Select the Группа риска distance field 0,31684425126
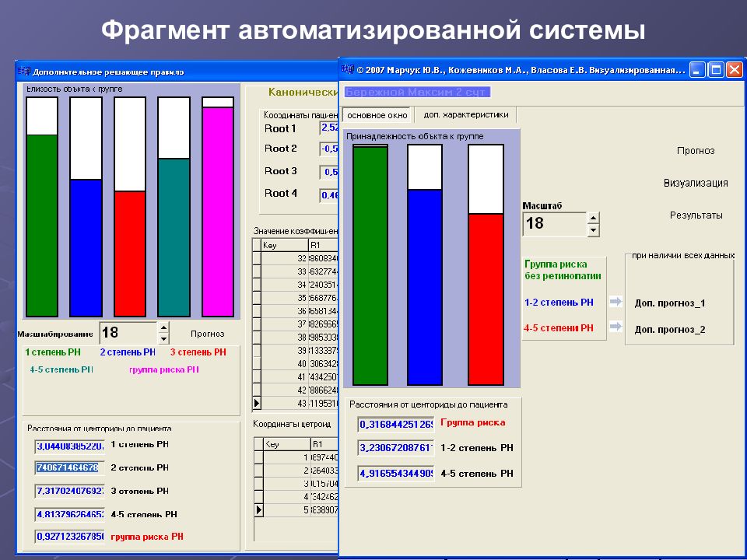Screen dimensions: 747x560 (396, 425)
